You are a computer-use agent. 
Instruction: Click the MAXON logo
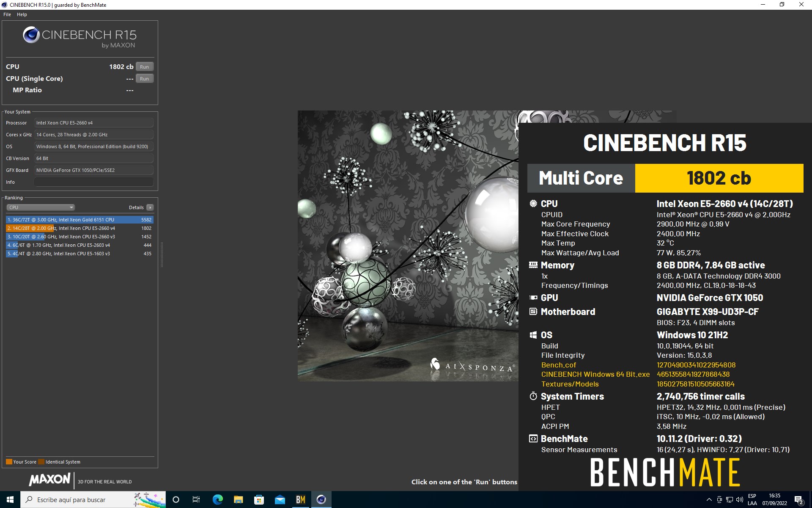pos(50,479)
